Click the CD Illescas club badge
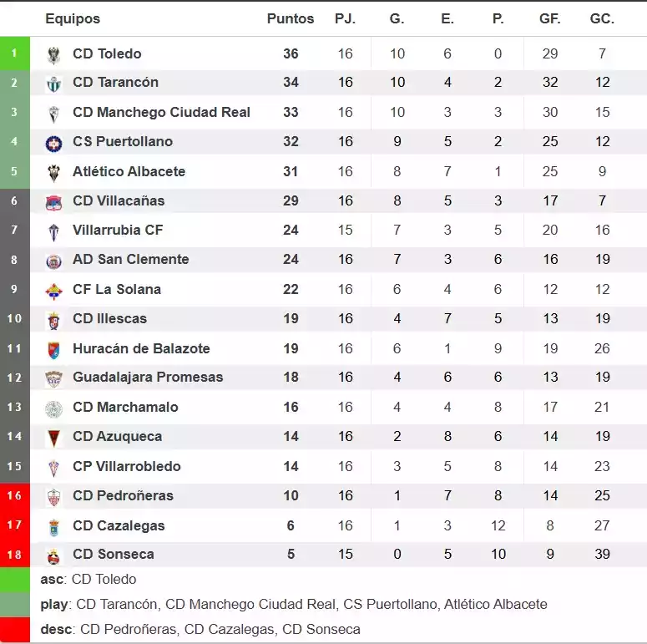Screen dimensions: 647x644 pyautogui.click(x=53, y=319)
